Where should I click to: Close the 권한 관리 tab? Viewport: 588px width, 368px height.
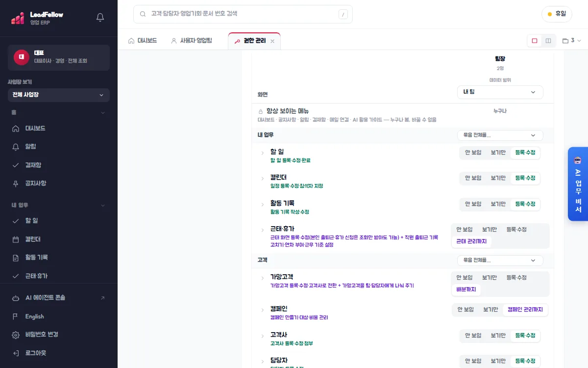[x=272, y=41]
